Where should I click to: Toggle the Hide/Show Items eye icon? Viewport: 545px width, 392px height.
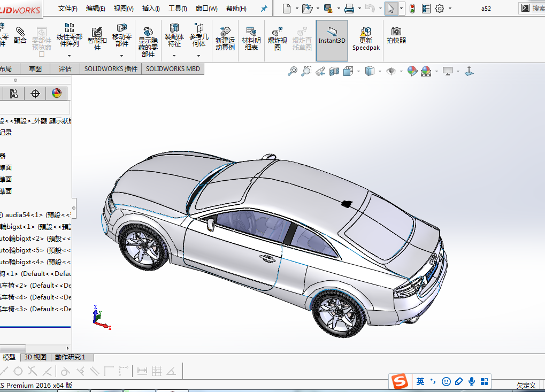point(391,71)
